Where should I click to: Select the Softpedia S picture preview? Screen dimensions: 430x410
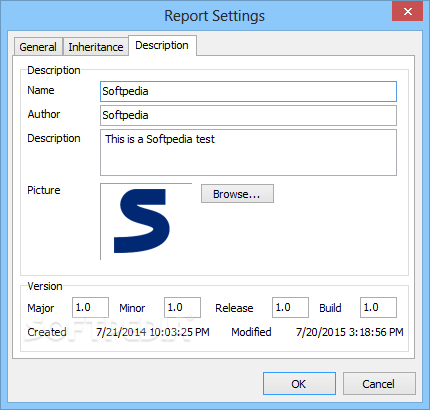pyautogui.click(x=146, y=221)
